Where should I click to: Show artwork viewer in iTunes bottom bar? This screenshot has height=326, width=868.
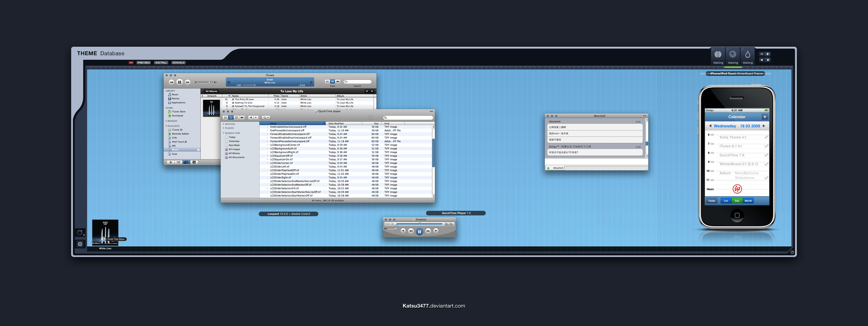pyautogui.click(x=194, y=162)
